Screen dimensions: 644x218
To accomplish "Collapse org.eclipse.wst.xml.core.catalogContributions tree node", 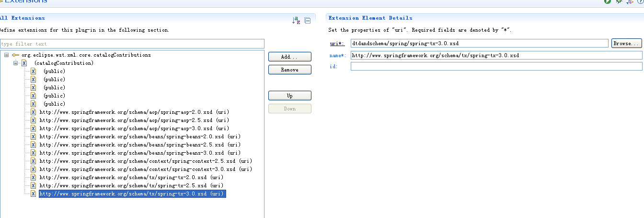I will [6, 55].
